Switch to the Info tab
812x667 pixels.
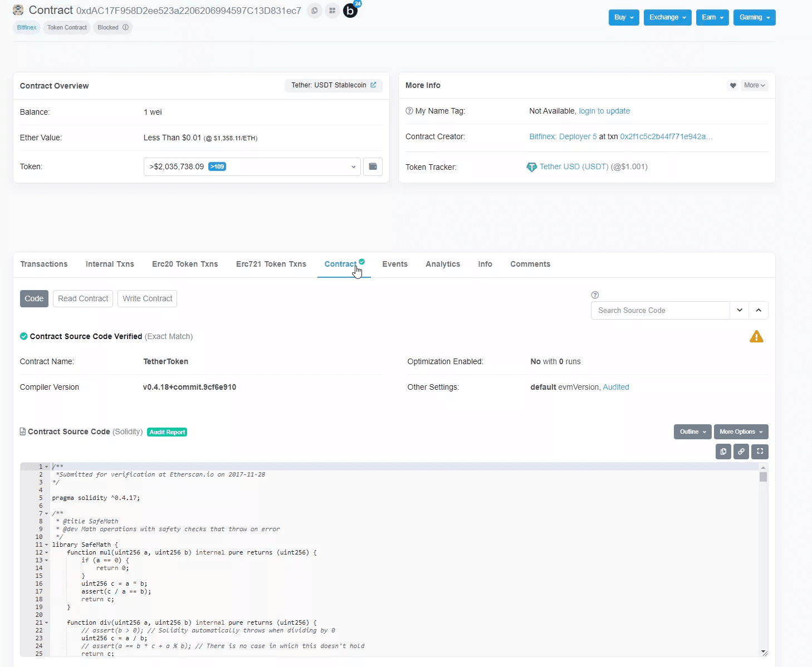[x=485, y=264]
